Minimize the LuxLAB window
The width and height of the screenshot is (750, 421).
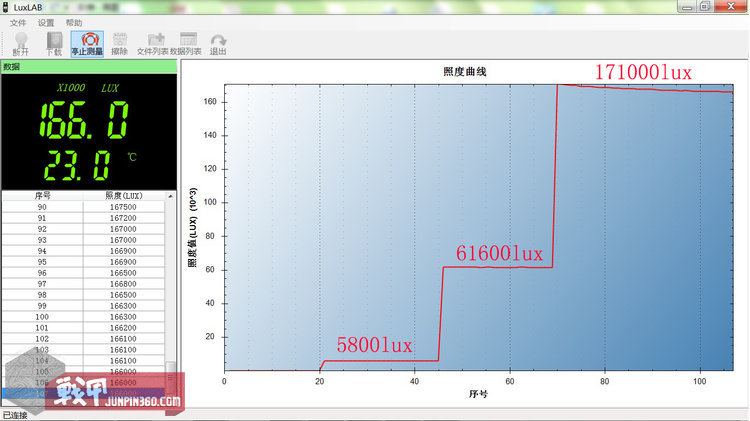click(687, 6)
